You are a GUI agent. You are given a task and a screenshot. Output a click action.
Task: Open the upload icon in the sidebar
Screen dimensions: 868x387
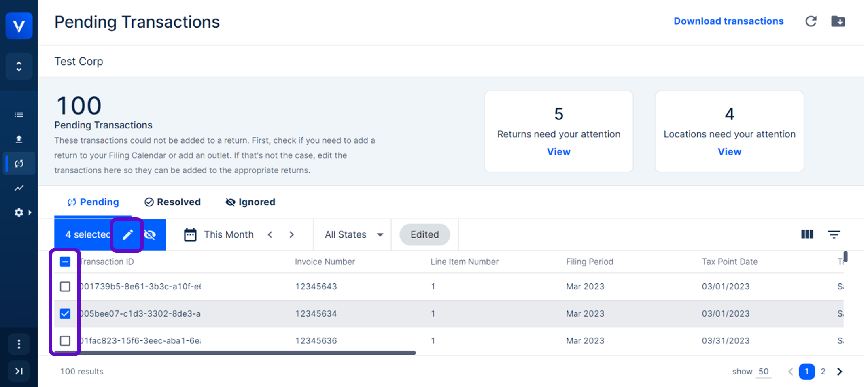tap(19, 139)
